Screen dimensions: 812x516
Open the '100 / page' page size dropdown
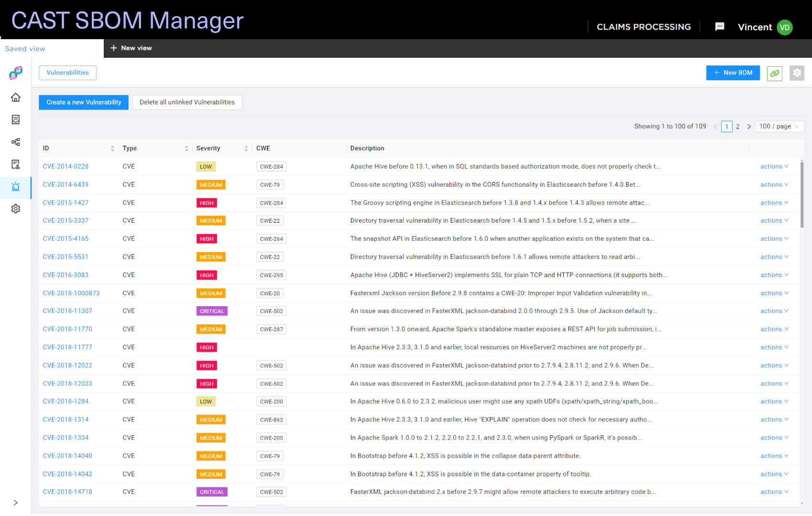pyautogui.click(x=779, y=126)
